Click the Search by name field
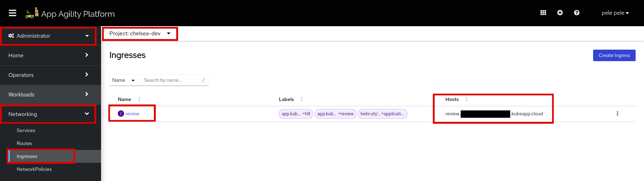This screenshot has height=181, width=644. tap(171, 80)
